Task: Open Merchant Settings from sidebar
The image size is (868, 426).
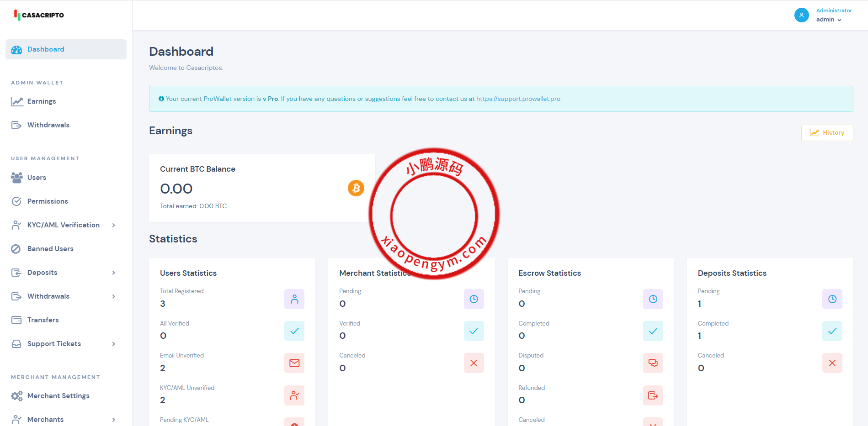Action: point(58,396)
